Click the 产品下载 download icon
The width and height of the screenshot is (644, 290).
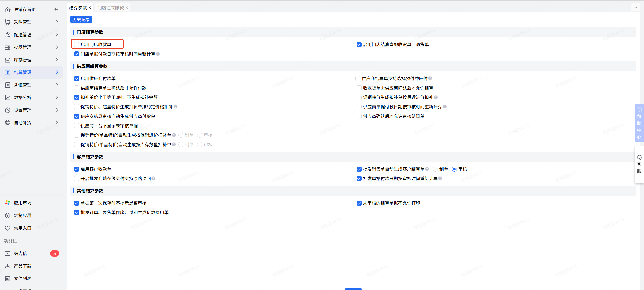tap(8, 266)
